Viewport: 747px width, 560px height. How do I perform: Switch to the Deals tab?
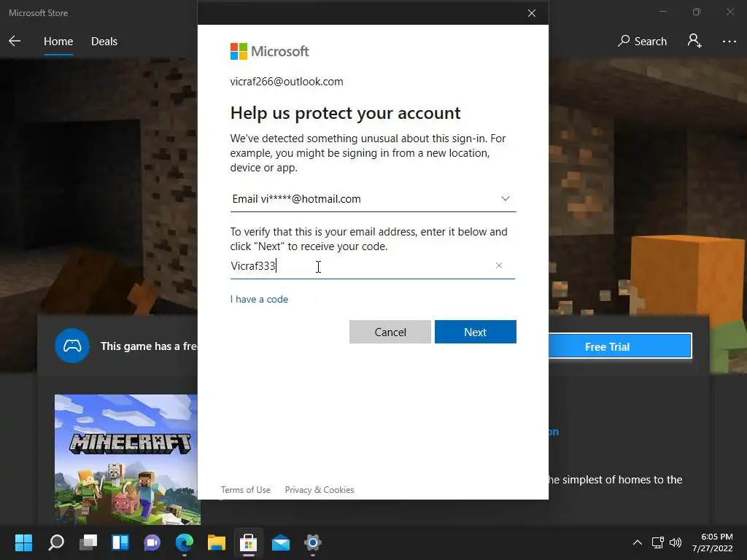pyautogui.click(x=104, y=42)
